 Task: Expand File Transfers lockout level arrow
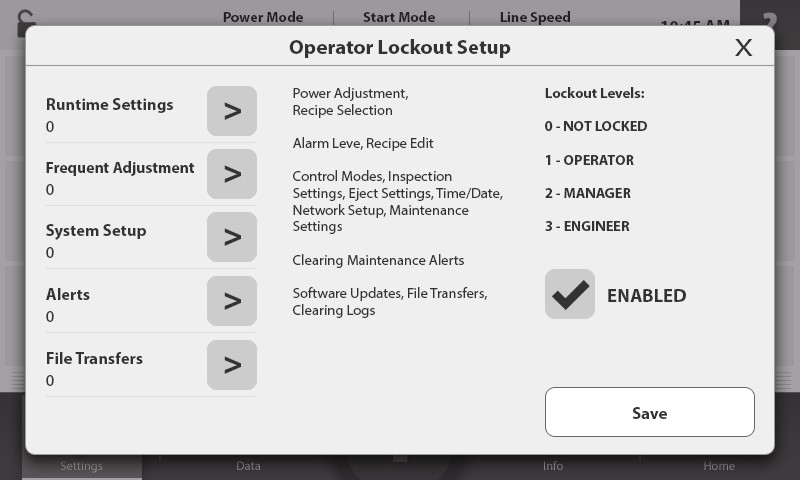pos(232,365)
